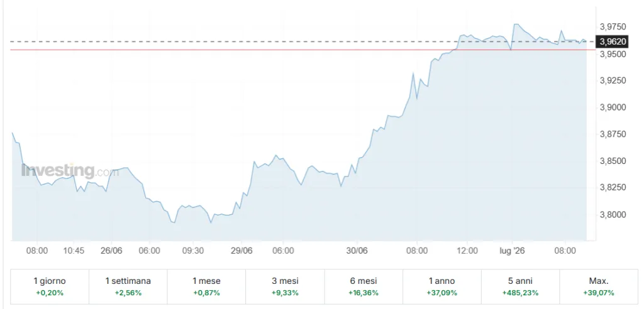The height and width of the screenshot is (309, 644).
Task: Click the 3,8000 price axis label
Action: pos(613,215)
